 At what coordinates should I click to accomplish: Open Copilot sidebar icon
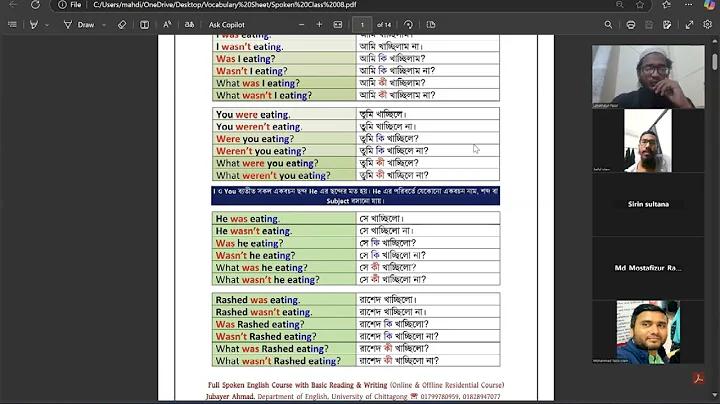[709, 5]
